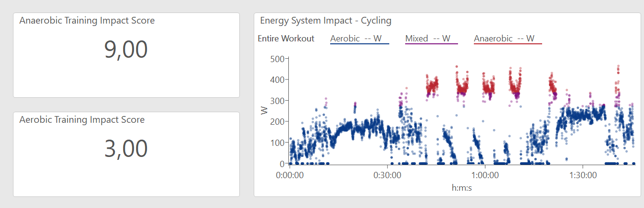Click the h:m:s x-axis title
The image size is (644, 208).
tap(462, 187)
